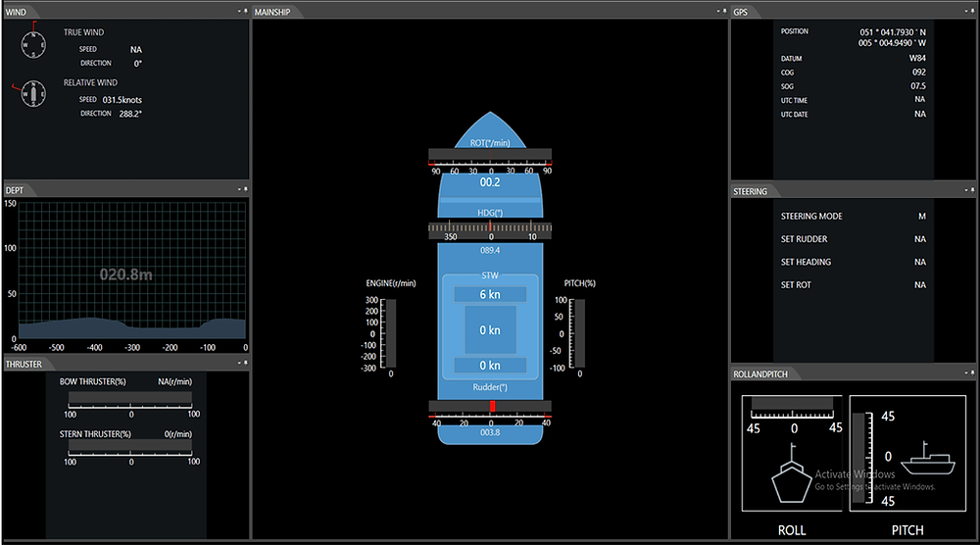Click the rudder value 003.8
Screen dimensions: 980x545
click(490, 432)
